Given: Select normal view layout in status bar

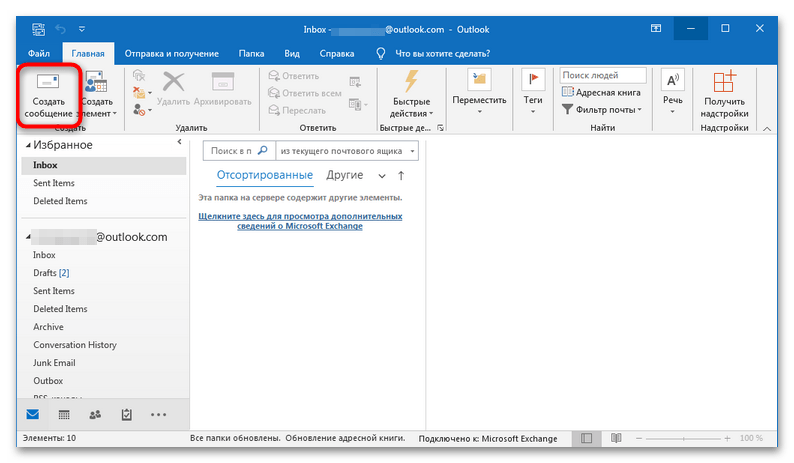Looking at the screenshot, I should pos(587,439).
